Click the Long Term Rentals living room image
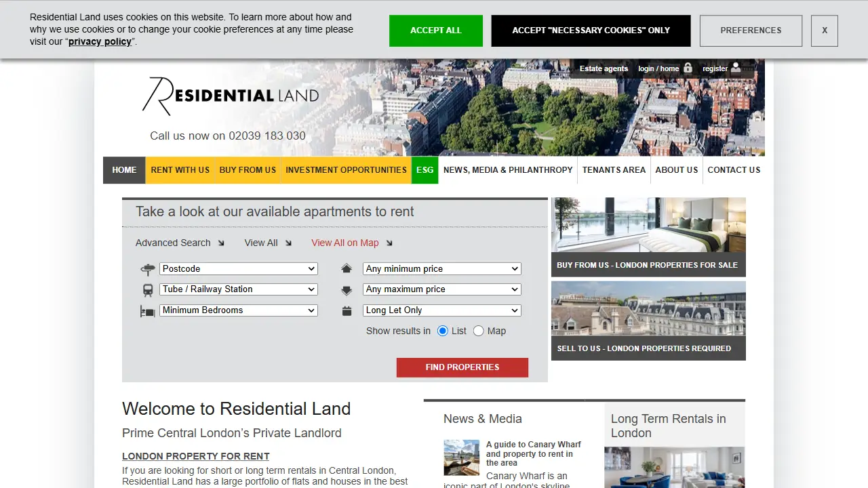Image resolution: width=868 pixels, height=488 pixels. [x=674, y=468]
